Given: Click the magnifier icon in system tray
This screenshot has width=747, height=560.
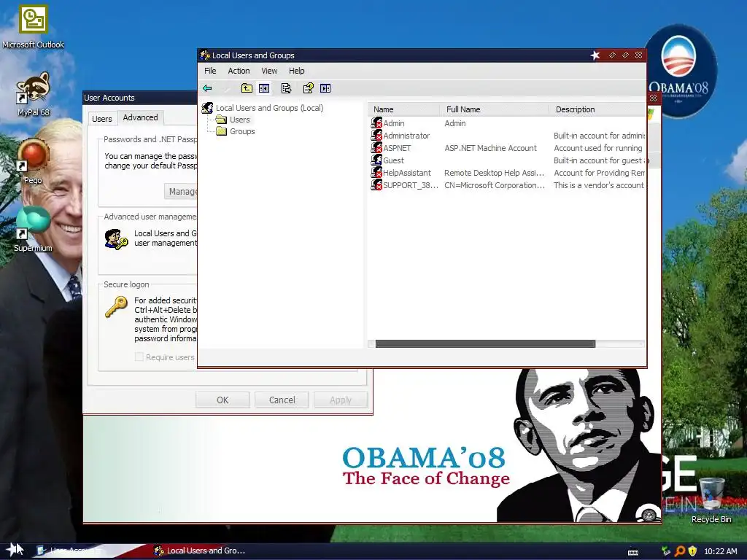Looking at the screenshot, I should point(680,551).
